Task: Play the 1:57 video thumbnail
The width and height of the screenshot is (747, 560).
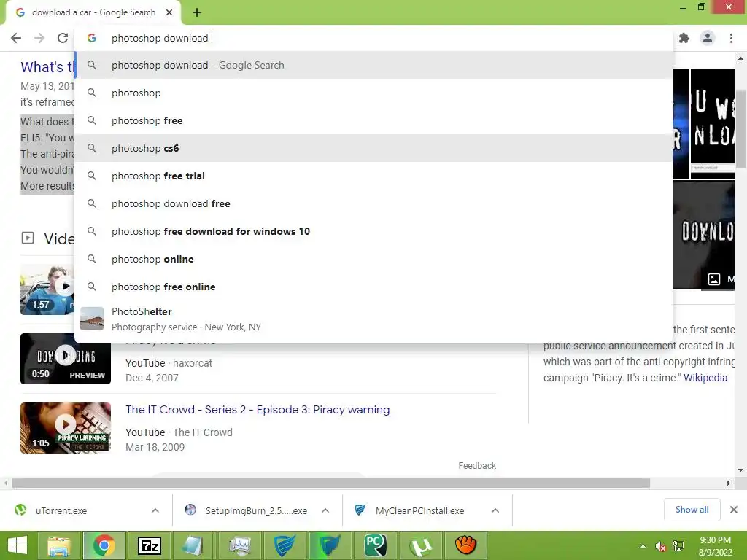Action: coord(47,289)
